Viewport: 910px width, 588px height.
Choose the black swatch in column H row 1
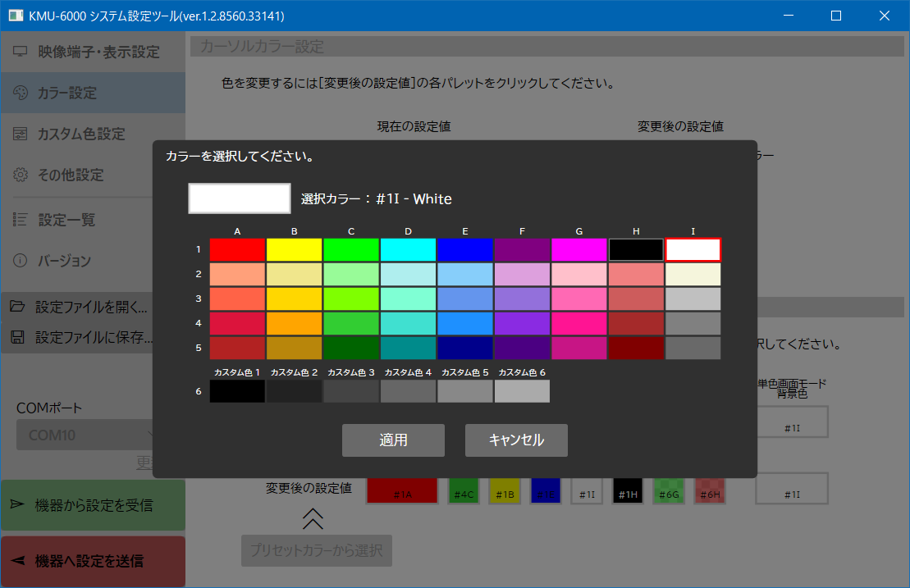click(636, 249)
